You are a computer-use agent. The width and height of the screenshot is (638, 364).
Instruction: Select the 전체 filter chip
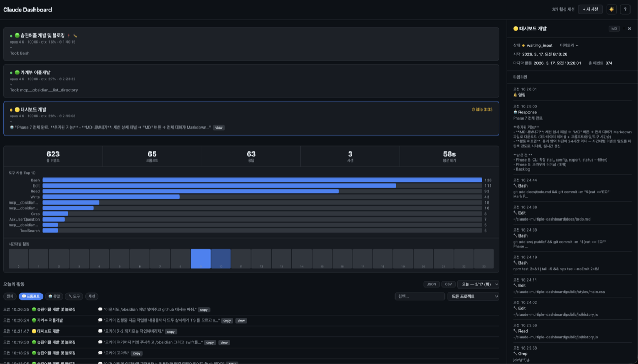[10, 297]
